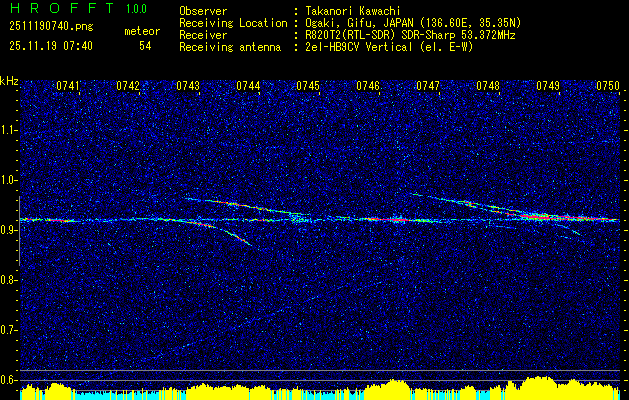Click the Observer label
Image resolution: width=629 pixels, height=400 pixels.
203,12
